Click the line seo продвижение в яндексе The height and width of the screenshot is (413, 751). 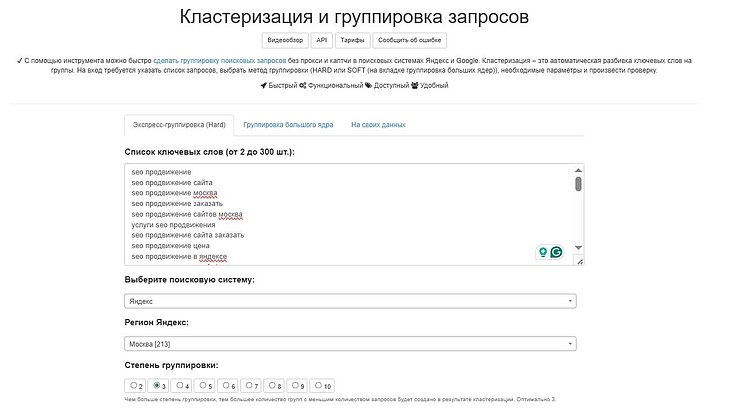pos(179,256)
